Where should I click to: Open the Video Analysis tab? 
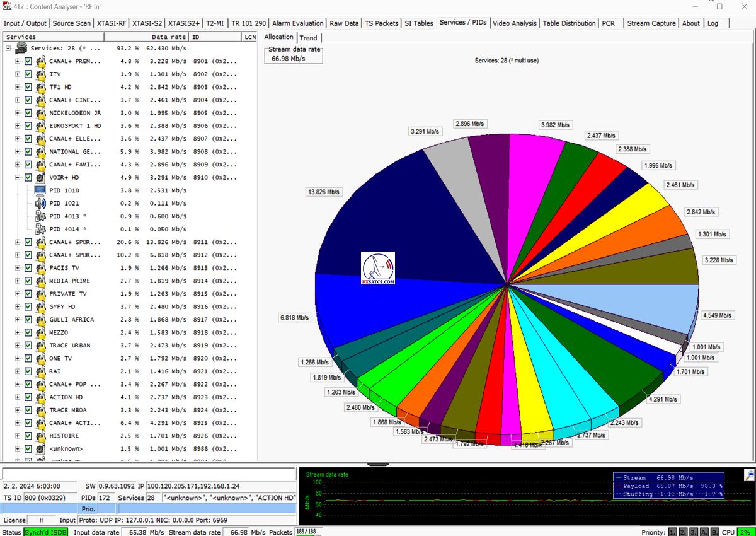pos(515,23)
